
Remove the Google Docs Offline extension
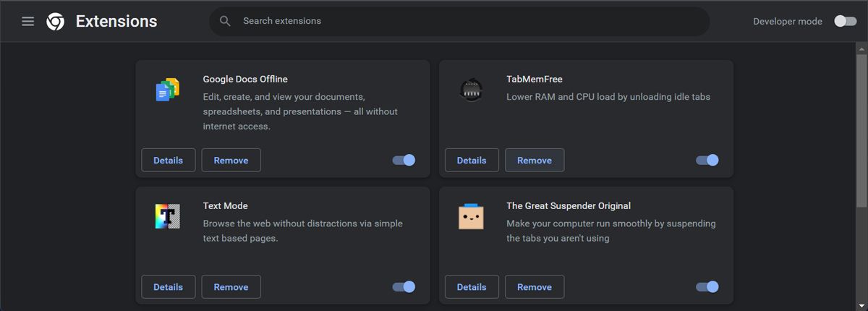point(231,161)
